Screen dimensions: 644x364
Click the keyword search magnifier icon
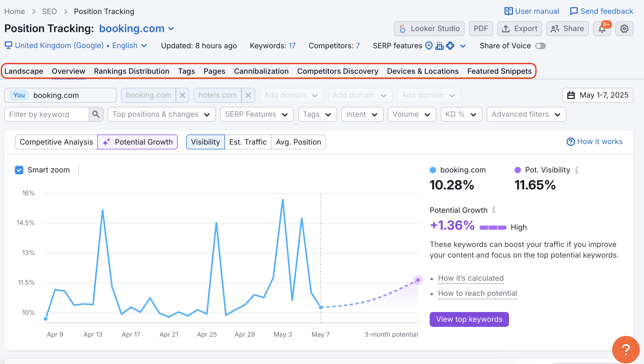tap(96, 114)
